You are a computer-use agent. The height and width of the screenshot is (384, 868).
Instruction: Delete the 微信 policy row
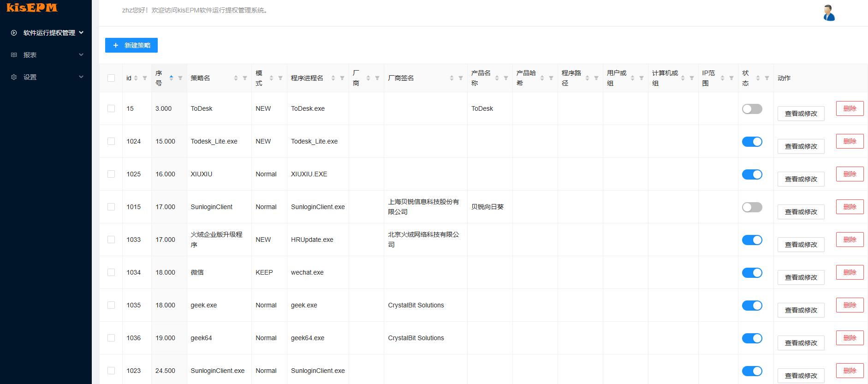pyautogui.click(x=850, y=272)
